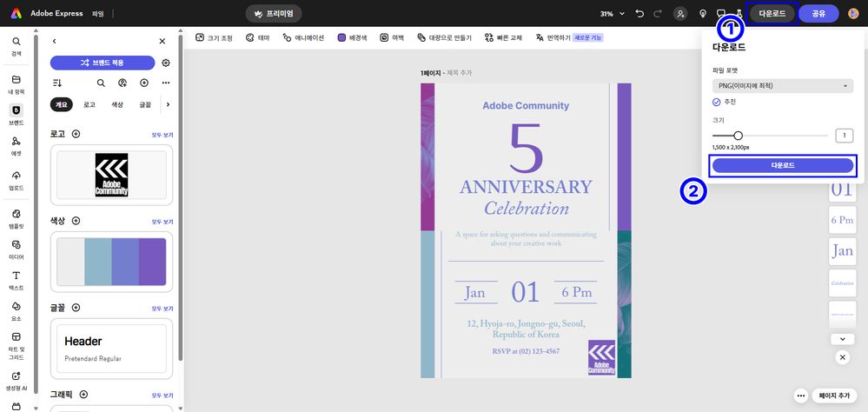Open the 에셋 (Assets) sidebar panel
This screenshot has height=412, width=868.
(x=16, y=147)
